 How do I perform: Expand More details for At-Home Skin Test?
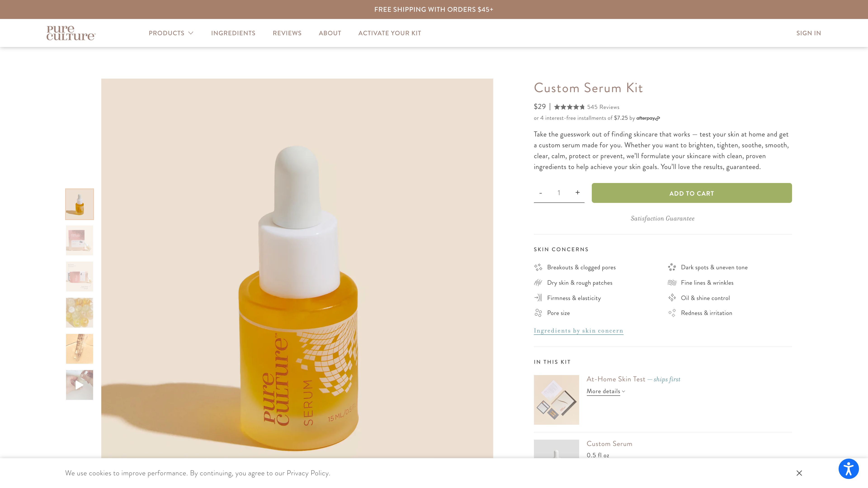point(606,391)
